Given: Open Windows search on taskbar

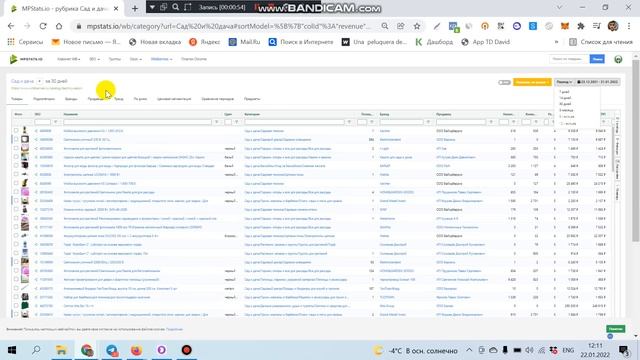Looking at the screenshot, I should pyautogui.click(x=36, y=350).
